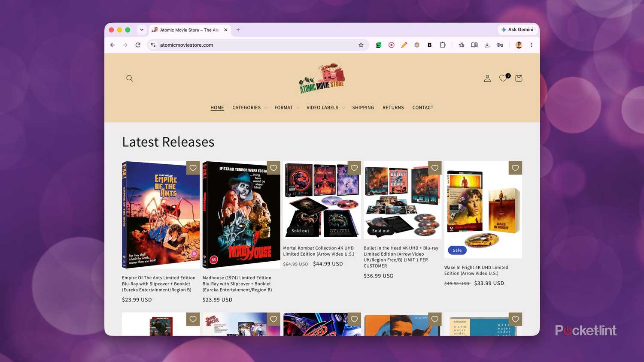Click the Latest Releases heading
Screen dimensions: 644x362
(168, 142)
